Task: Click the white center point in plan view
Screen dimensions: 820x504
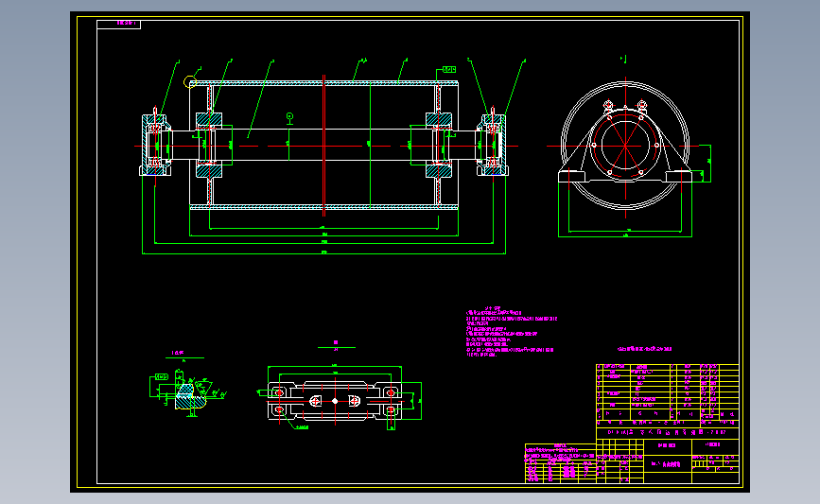Action: (335, 401)
